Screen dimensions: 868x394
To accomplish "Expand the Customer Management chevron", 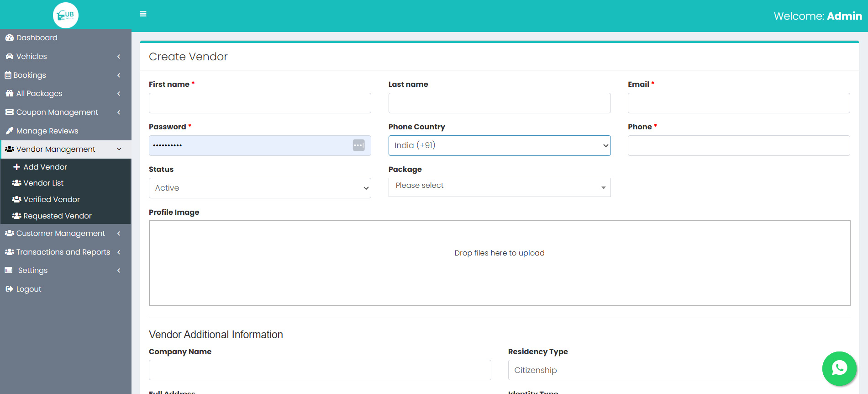I will 119,233.
